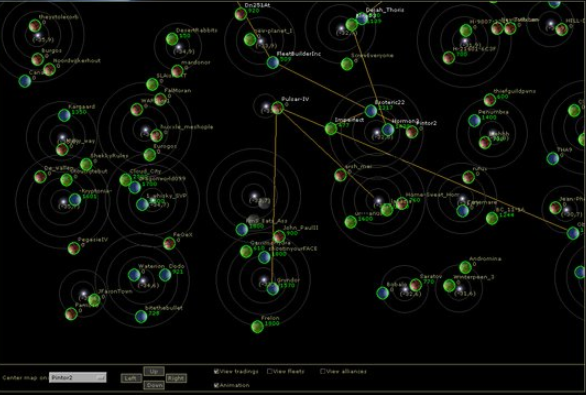Click the Penumbra value 1400

click(x=489, y=117)
